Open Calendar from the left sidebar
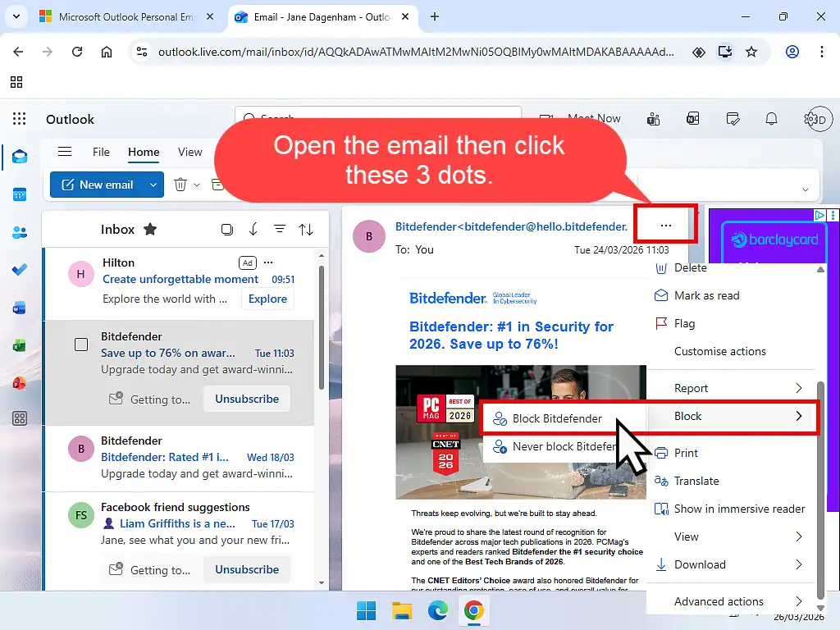 19,194
